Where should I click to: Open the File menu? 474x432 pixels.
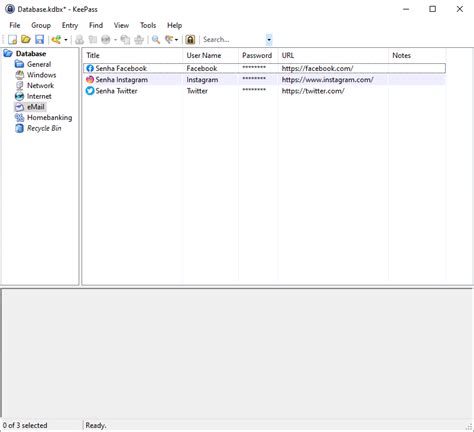click(15, 25)
